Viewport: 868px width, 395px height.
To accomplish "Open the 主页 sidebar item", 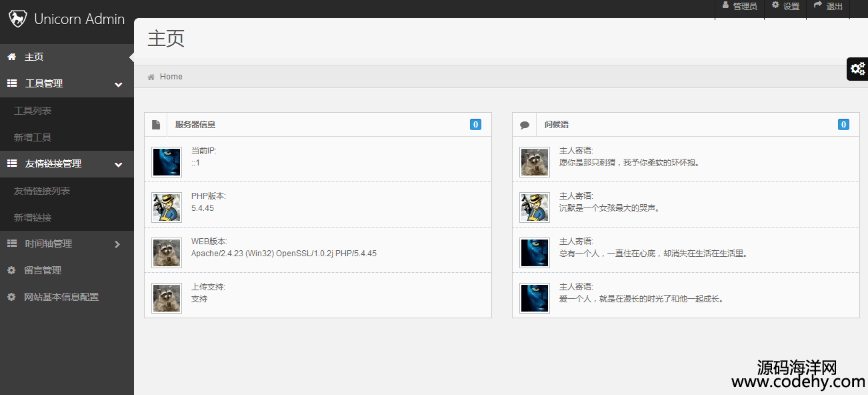I will click(x=67, y=57).
